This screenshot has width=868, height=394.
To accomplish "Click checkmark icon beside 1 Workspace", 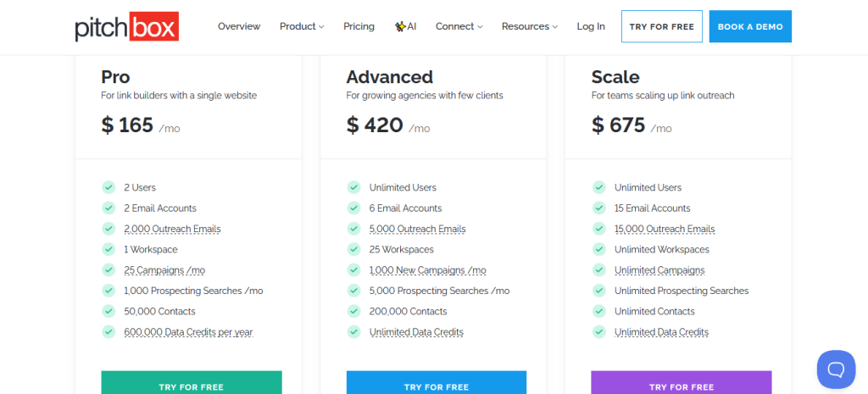I will pyautogui.click(x=108, y=250).
